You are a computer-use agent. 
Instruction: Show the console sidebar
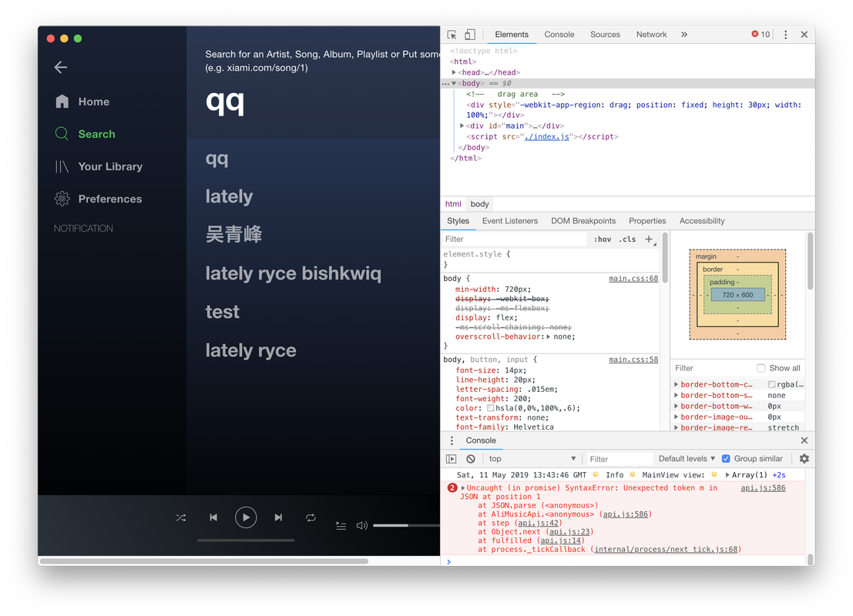point(452,459)
